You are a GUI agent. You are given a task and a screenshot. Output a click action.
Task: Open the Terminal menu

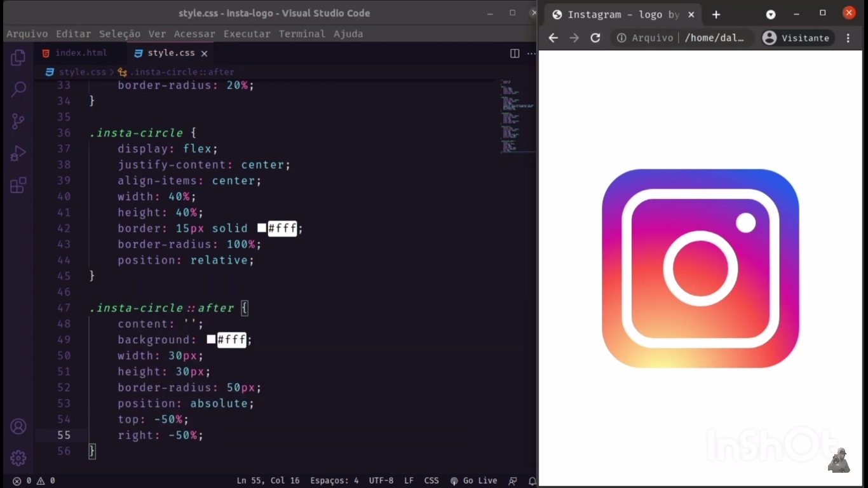[302, 34]
